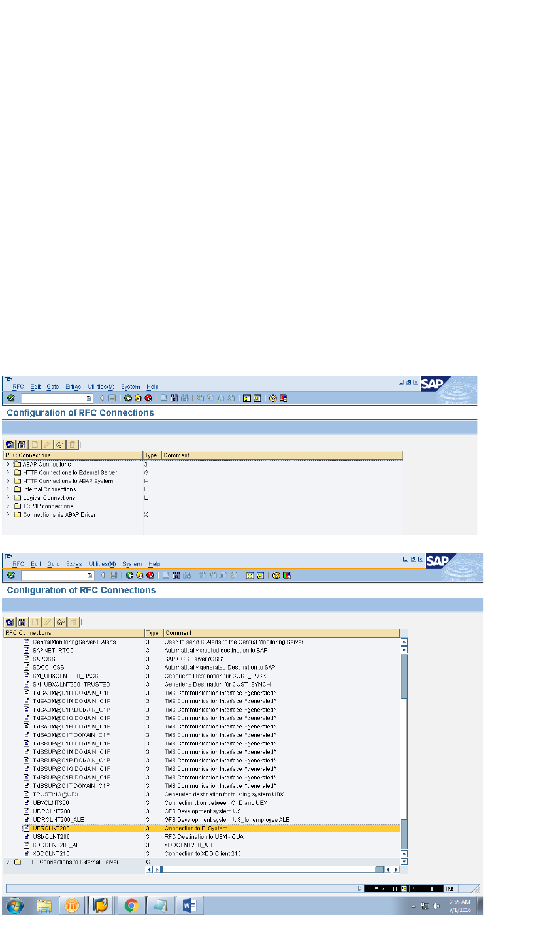Click the Save disk icon in lower window toolbar
This screenshot has width=560, height=933.
(x=112, y=575)
